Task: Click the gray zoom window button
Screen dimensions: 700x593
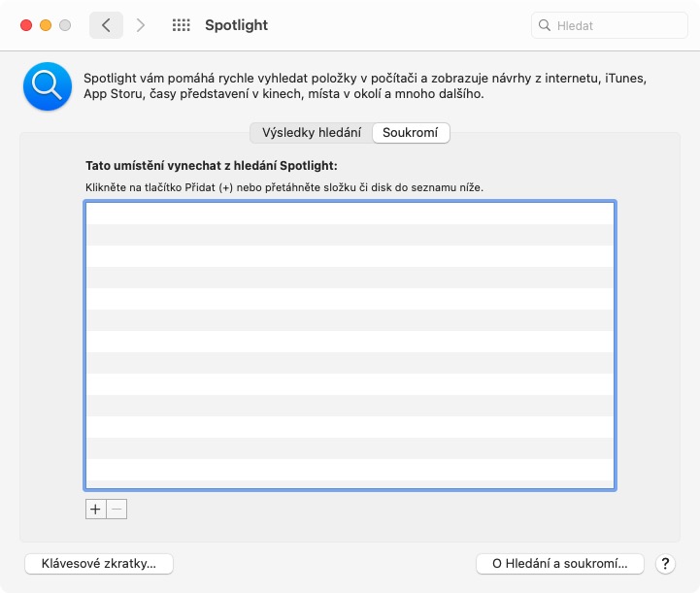Action: 65,25
